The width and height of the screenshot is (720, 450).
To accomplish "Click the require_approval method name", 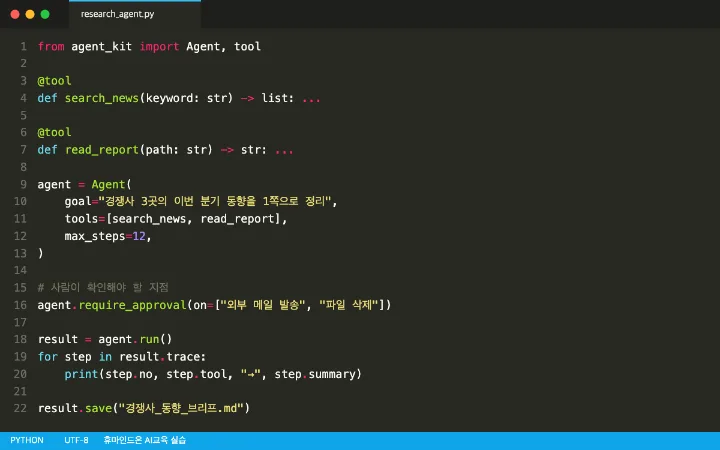I will click(x=132, y=305).
